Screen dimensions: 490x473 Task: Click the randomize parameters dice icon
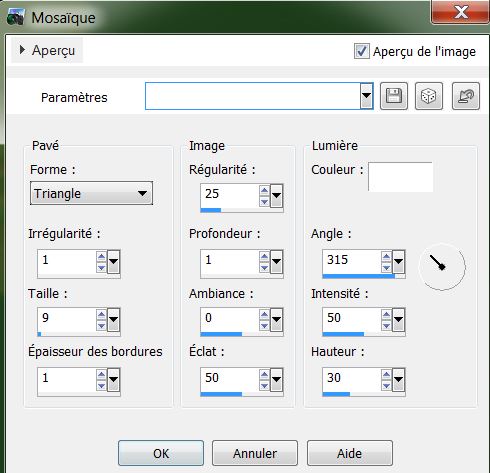[429, 96]
